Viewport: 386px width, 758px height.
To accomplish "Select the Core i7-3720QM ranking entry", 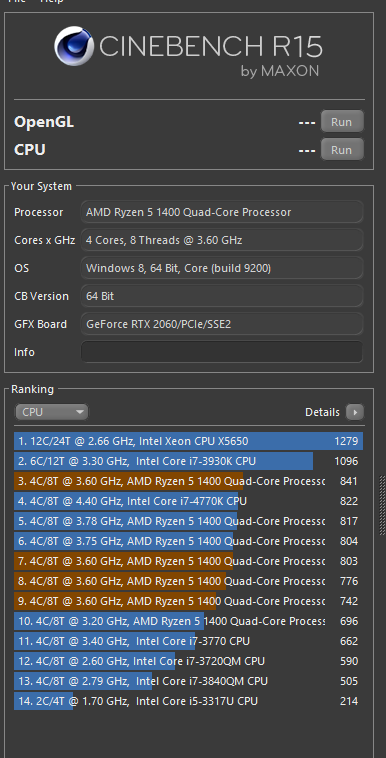I will point(189,661).
